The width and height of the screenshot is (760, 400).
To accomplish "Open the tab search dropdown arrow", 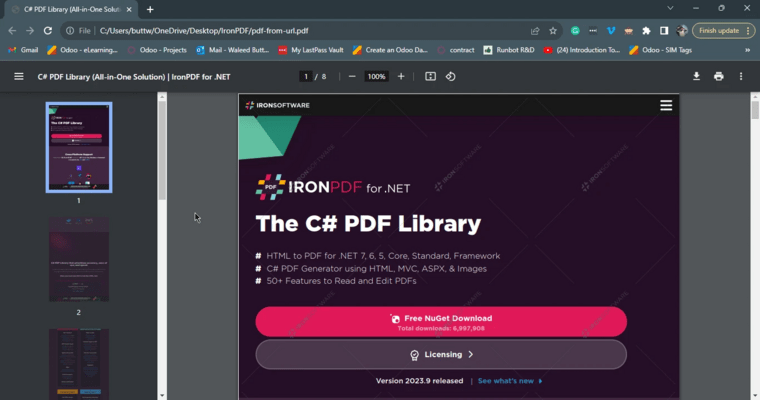I will click(670, 8).
